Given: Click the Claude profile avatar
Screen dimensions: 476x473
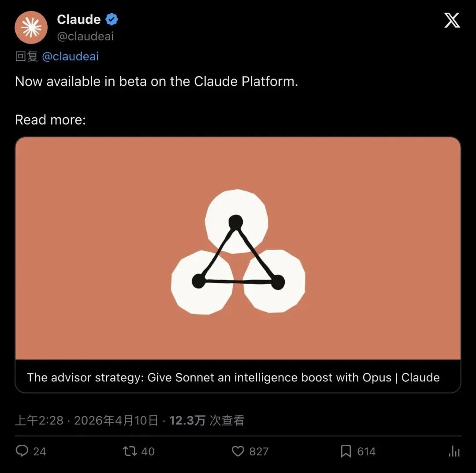Looking at the screenshot, I should click(31, 28).
